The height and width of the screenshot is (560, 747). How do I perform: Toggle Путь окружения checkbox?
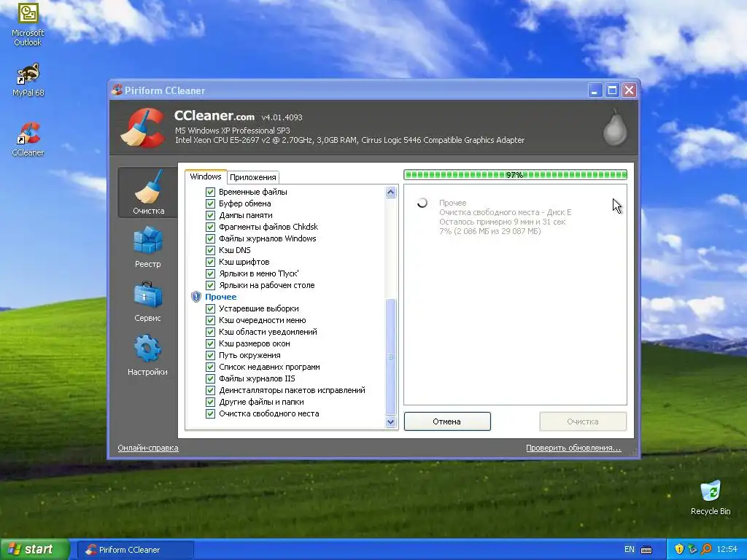click(210, 355)
